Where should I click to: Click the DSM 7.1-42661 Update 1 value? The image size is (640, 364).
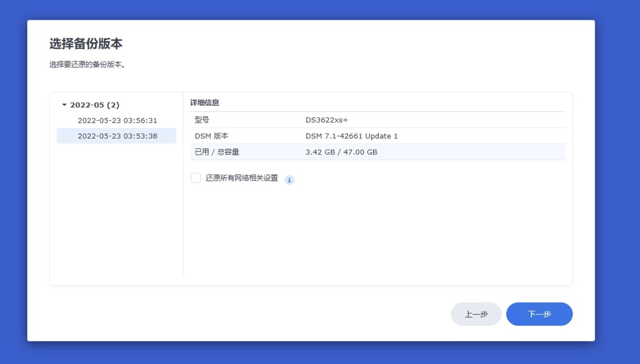pyautogui.click(x=352, y=136)
